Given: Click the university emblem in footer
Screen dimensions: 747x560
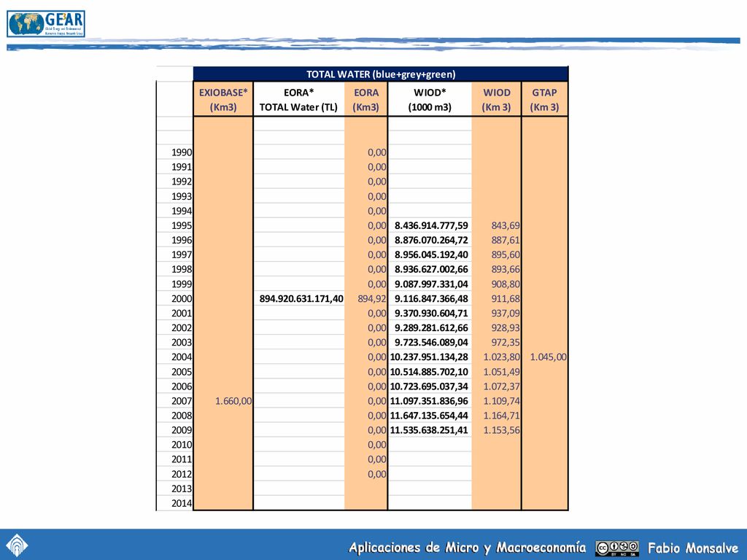Looking at the screenshot, I should pos(17,545).
